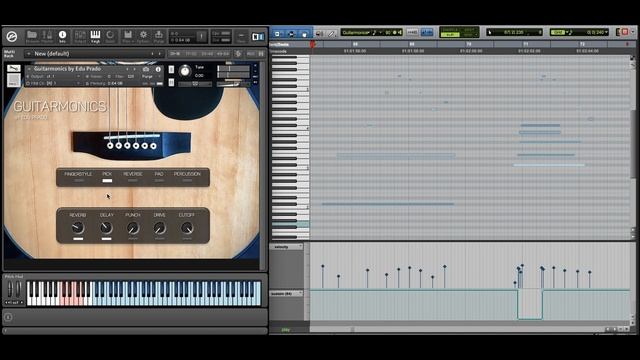Screen dimensions: 640x360
Task: Click the red-highlighted keyswitch keys
Action: pyautogui.click(x=75, y=293)
